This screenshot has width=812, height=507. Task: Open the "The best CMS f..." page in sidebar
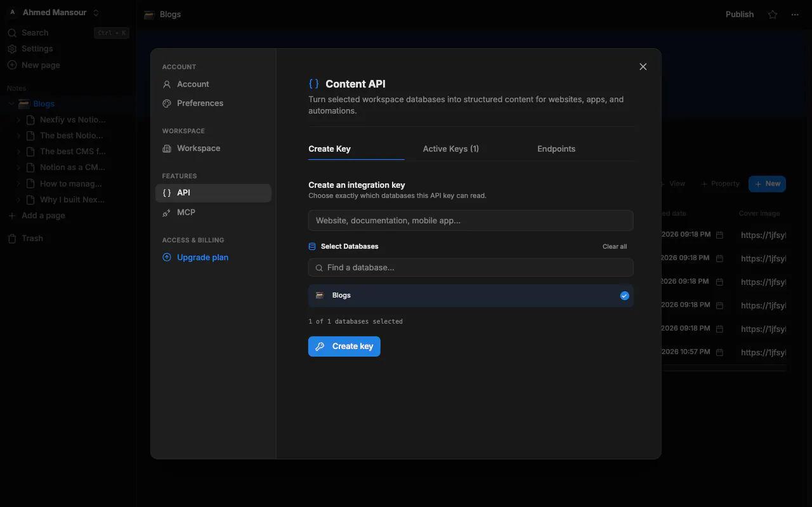point(73,152)
